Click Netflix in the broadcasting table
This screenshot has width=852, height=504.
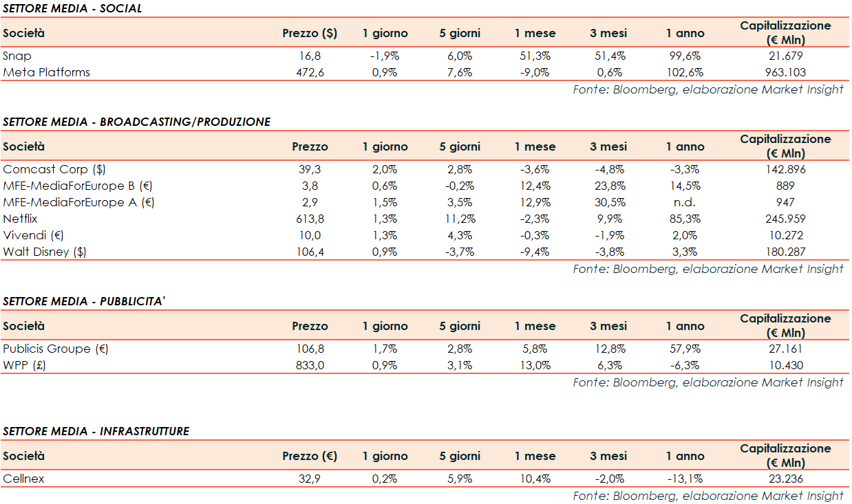(x=20, y=219)
